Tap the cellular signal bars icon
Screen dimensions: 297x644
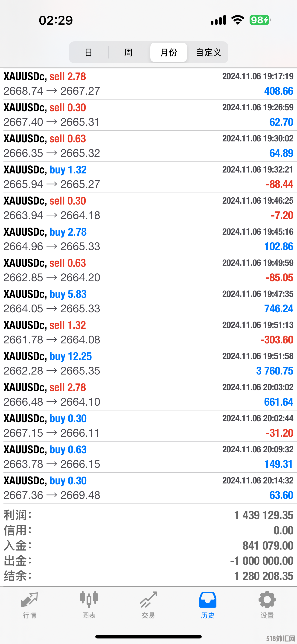tap(218, 20)
